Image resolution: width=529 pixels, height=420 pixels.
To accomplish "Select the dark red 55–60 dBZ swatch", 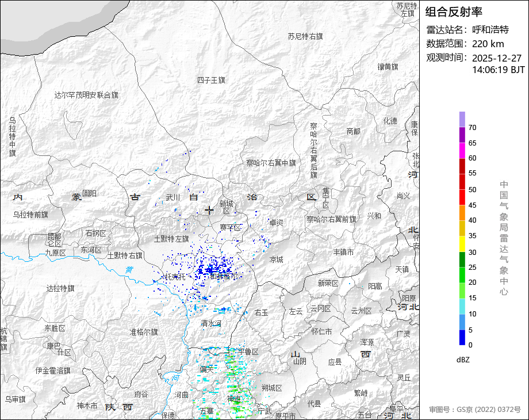I will [x=462, y=166].
